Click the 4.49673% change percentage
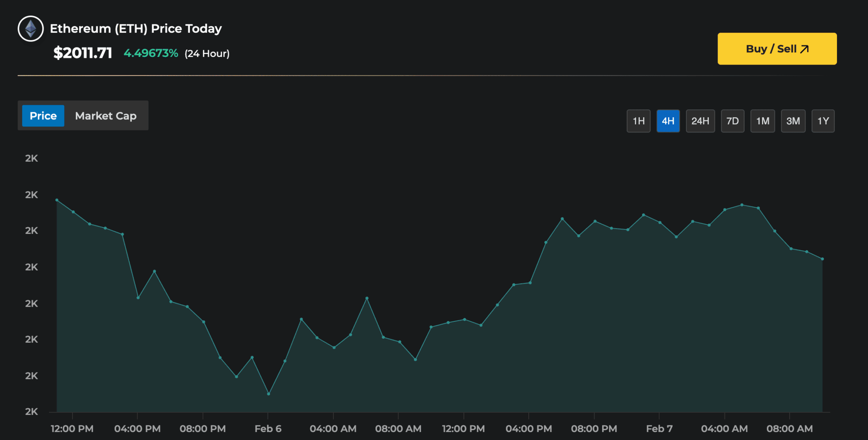Screen dimensions: 868x440 [x=151, y=53]
